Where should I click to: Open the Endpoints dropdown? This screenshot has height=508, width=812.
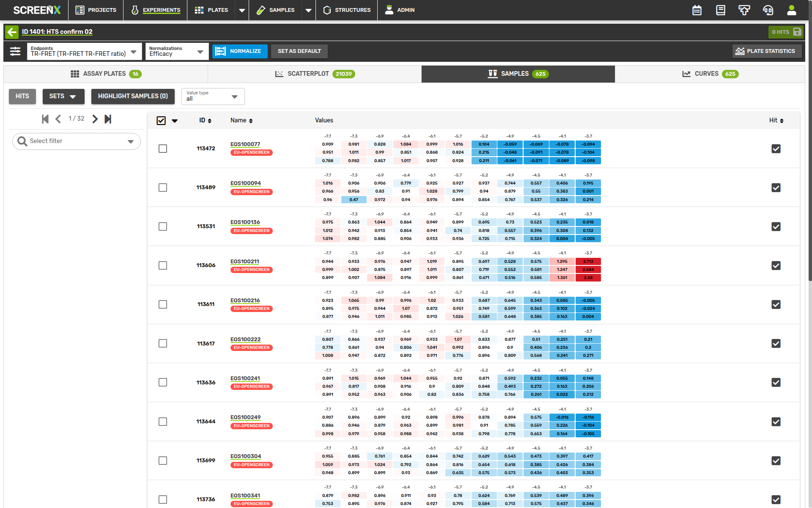pos(84,51)
